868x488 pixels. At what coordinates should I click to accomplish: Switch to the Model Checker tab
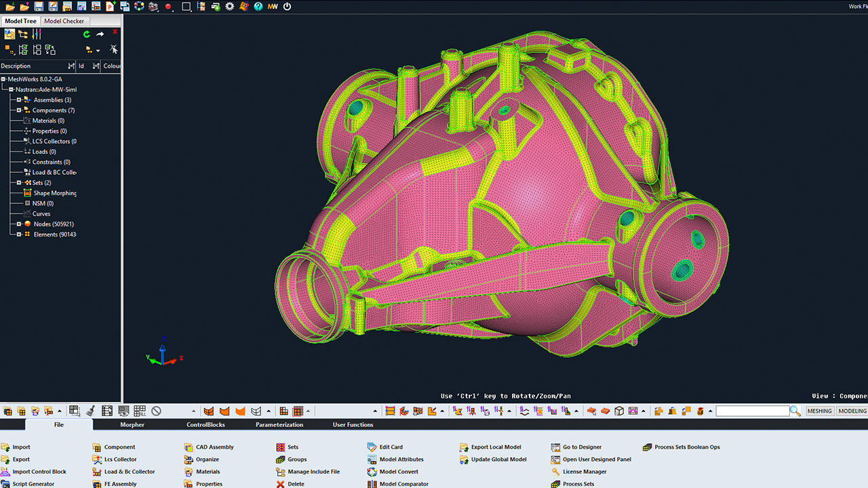click(x=64, y=21)
